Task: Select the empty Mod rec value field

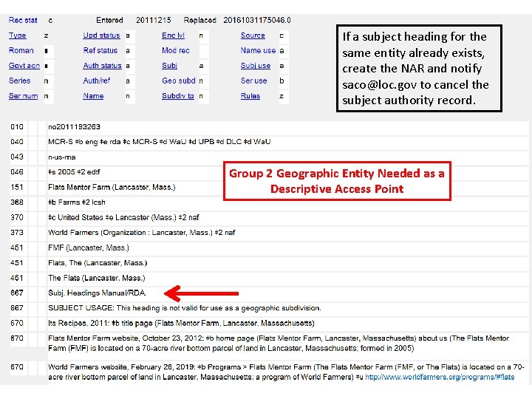Action: (204, 51)
